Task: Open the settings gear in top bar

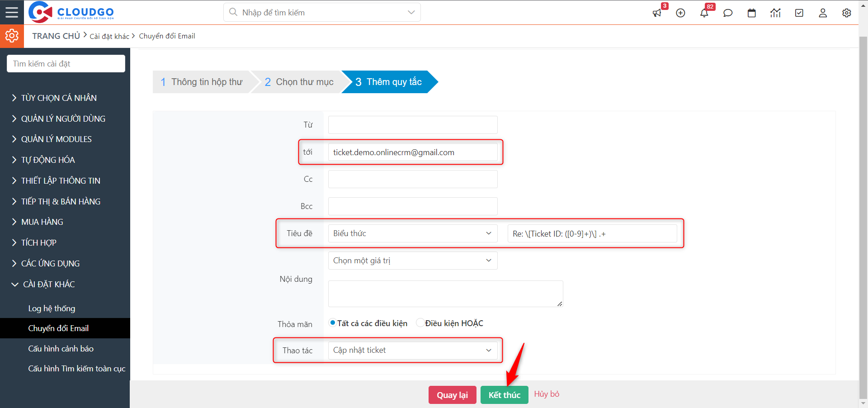Action: [x=846, y=13]
